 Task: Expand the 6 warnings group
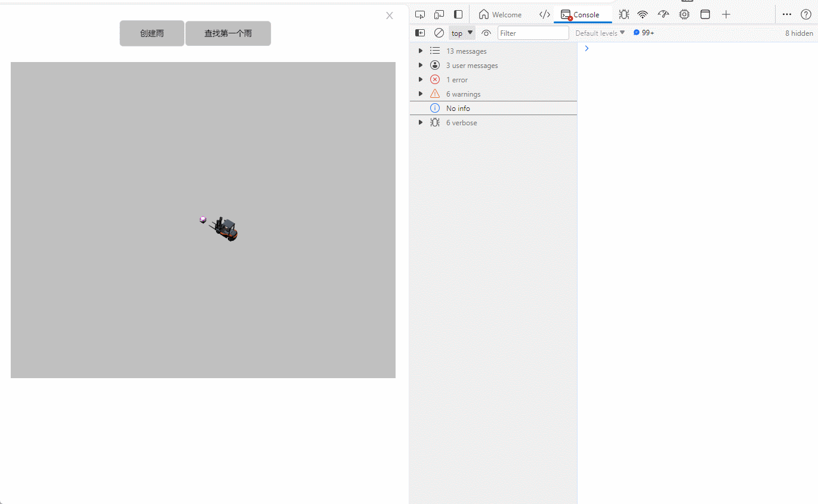[x=421, y=94]
